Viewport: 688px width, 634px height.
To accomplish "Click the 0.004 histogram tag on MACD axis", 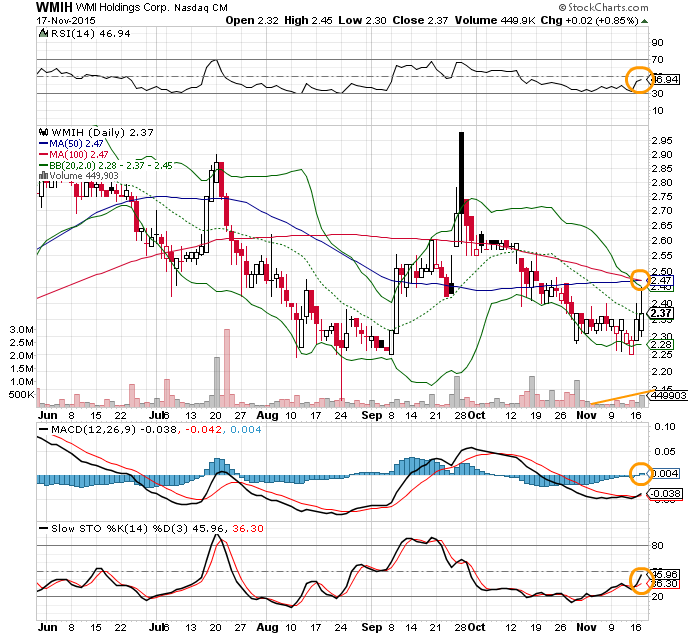I will click(664, 473).
